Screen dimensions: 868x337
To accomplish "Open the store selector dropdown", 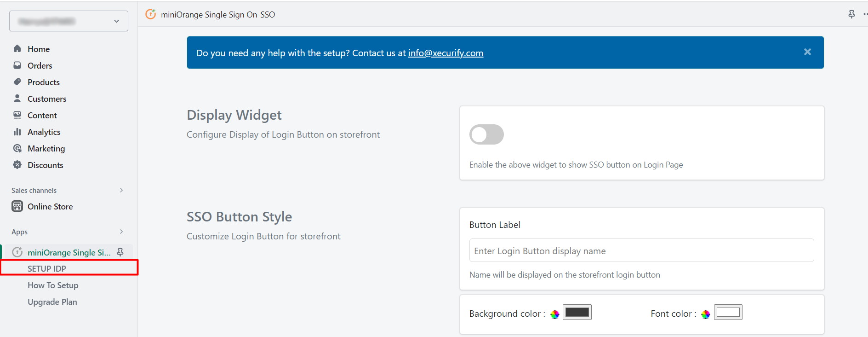I will [x=69, y=21].
